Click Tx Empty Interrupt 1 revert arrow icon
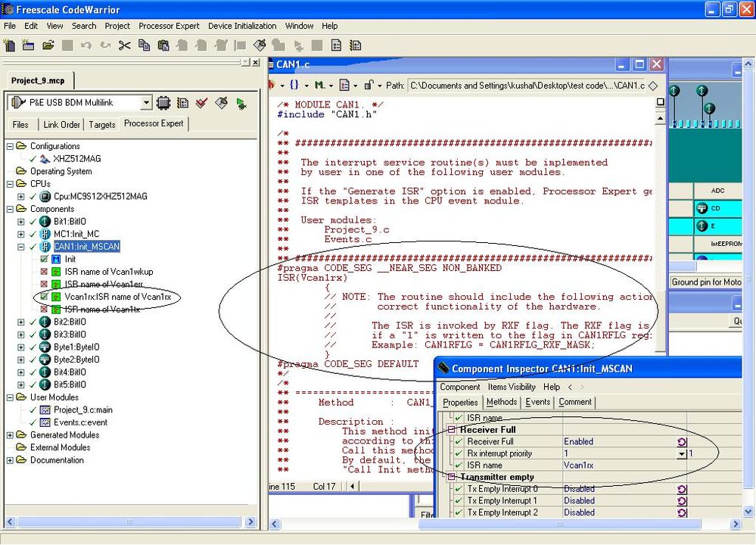 [682, 501]
